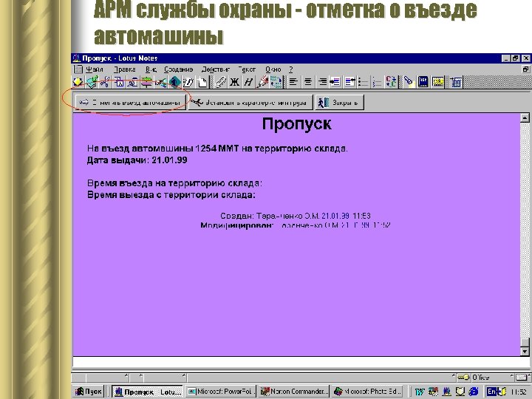532x399 pixels.
Task: Align text left using toolbar icon
Action: [x=294, y=82]
